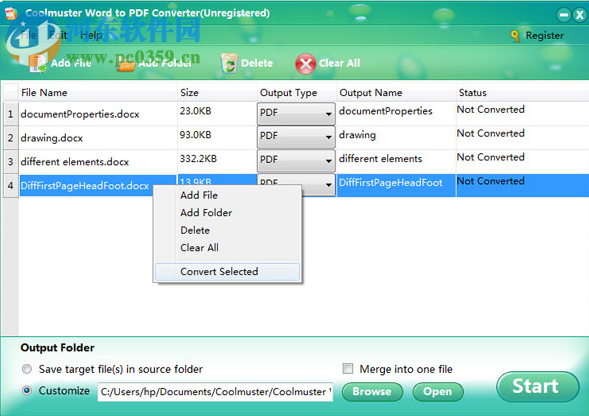Click the File Name column header
The width and height of the screenshot is (589, 416).
98,92
